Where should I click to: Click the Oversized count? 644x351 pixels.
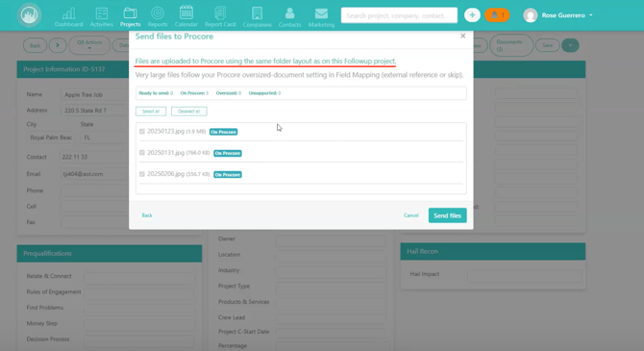pos(229,93)
